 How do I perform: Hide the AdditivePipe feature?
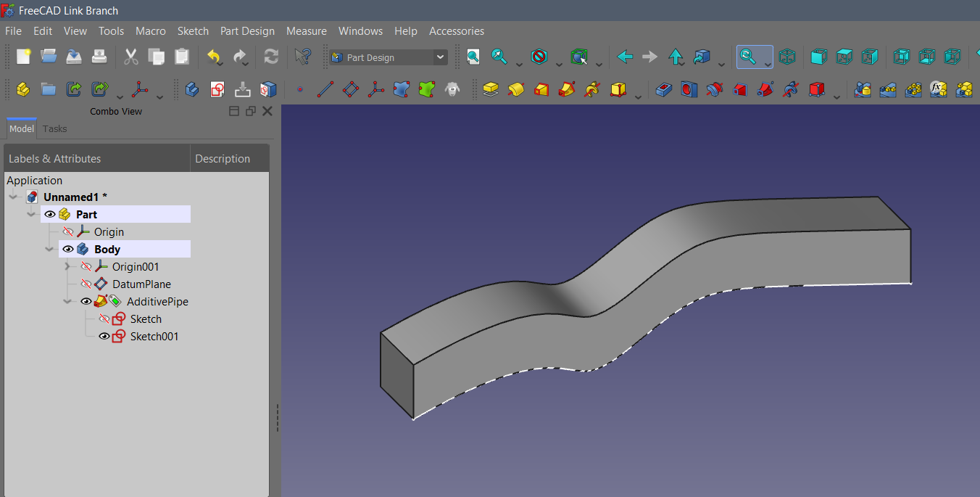click(x=86, y=301)
